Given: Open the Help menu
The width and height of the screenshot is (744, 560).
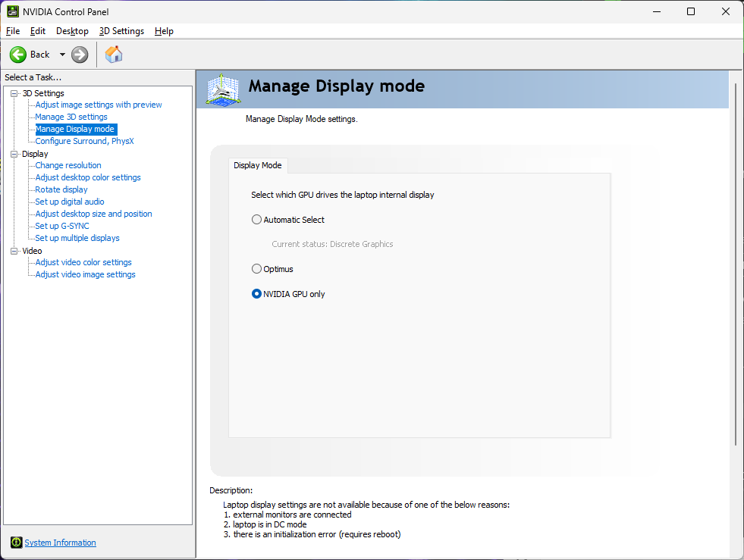Looking at the screenshot, I should pyautogui.click(x=164, y=31).
